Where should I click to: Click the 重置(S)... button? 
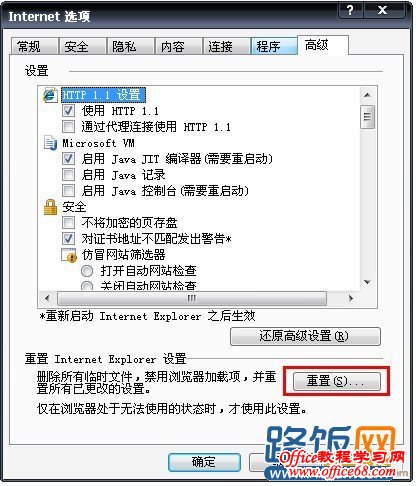[336, 381]
